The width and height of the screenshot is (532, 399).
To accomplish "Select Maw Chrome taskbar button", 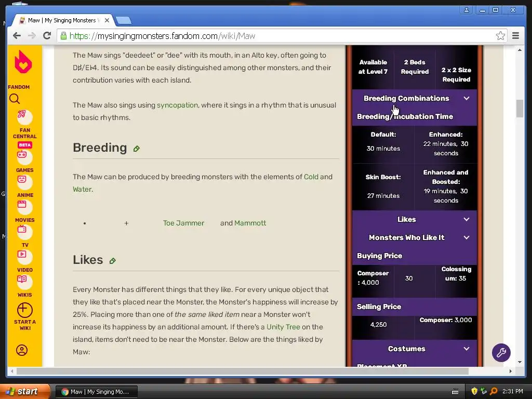I will click(x=96, y=392).
